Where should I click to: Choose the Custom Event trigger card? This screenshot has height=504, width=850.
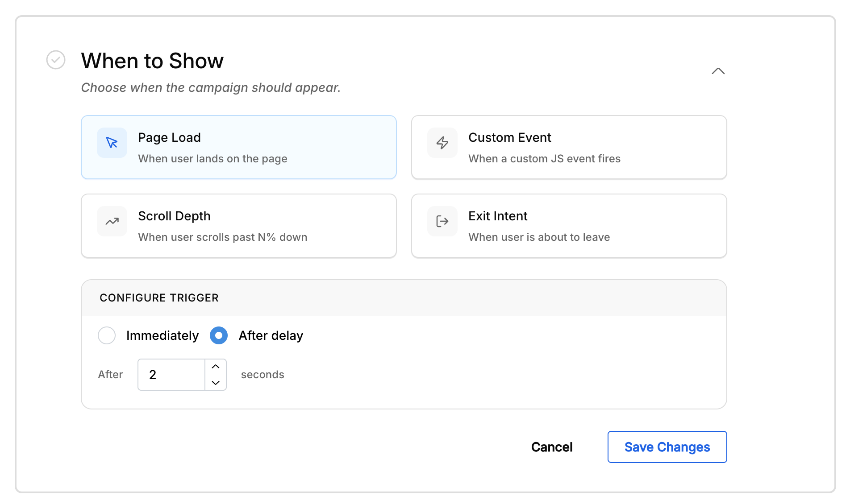(569, 147)
